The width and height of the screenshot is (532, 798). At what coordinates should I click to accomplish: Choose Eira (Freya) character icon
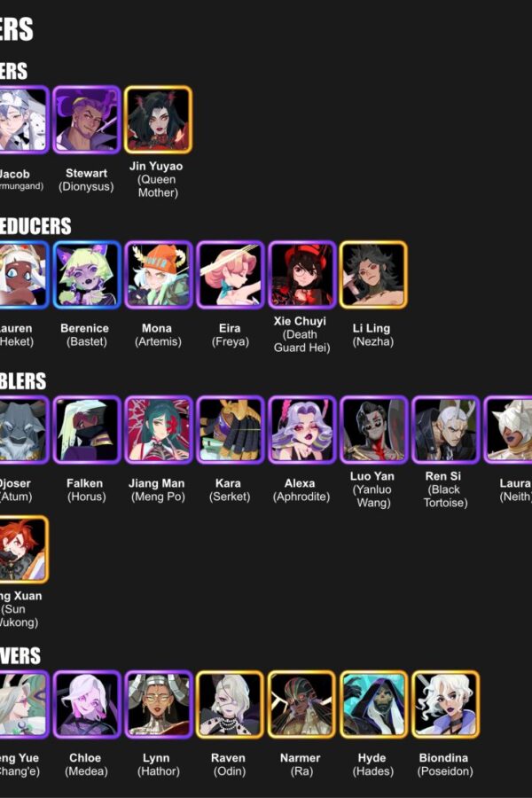pos(231,275)
